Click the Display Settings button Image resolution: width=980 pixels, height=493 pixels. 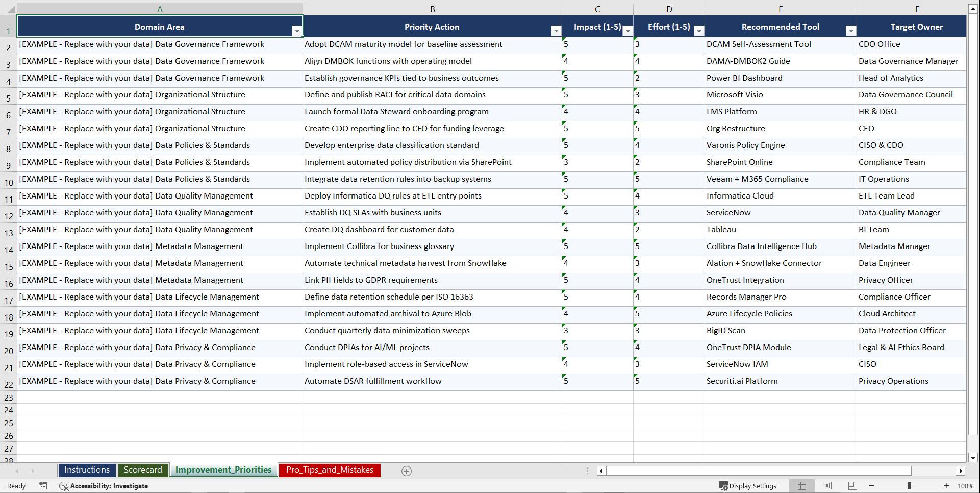click(x=748, y=486)
